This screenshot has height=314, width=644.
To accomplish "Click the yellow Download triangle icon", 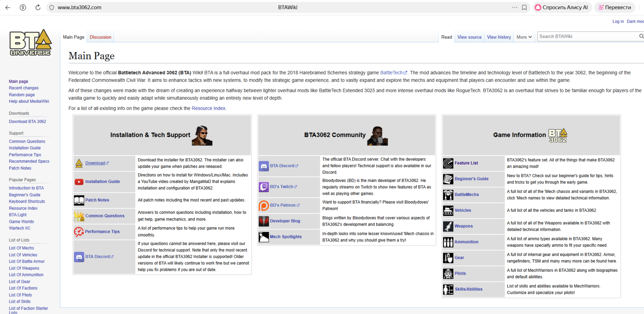I will [x=79, y=164].
